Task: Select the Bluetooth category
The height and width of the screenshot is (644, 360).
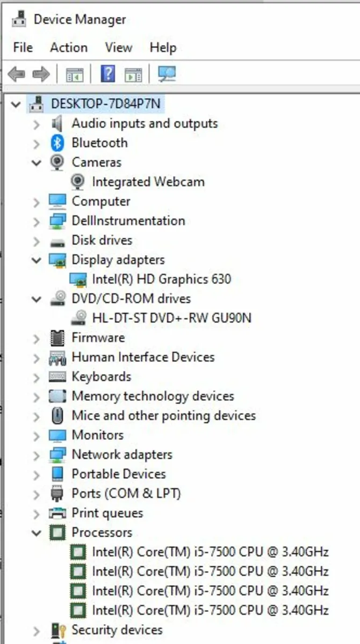Action: coord(99,143)
